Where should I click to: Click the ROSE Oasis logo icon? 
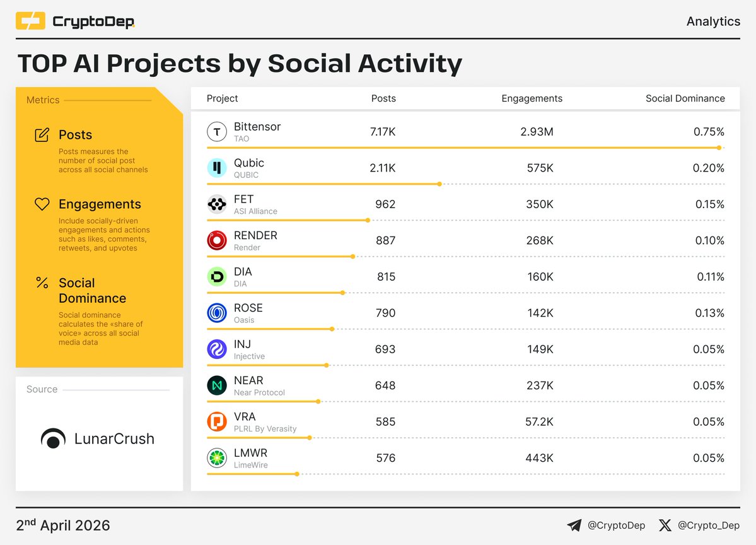217,313
